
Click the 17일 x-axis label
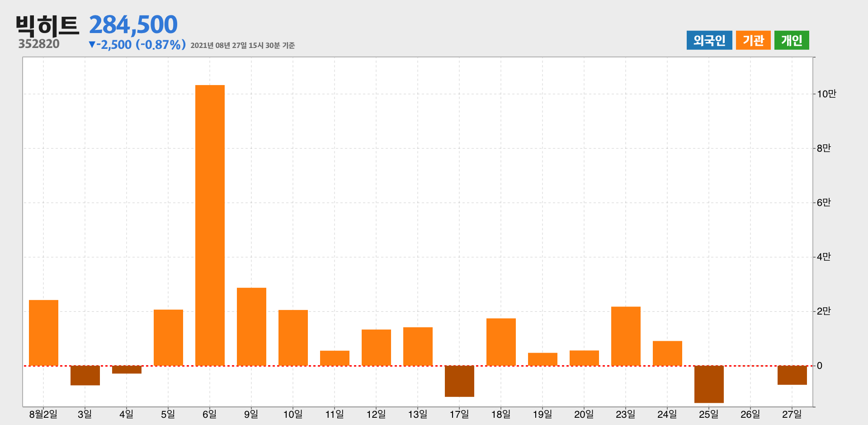pyautogui.click(x=459, y=414)
